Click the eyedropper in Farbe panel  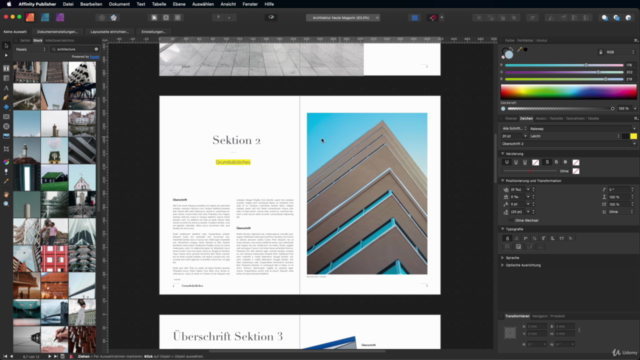pos(520,49)
